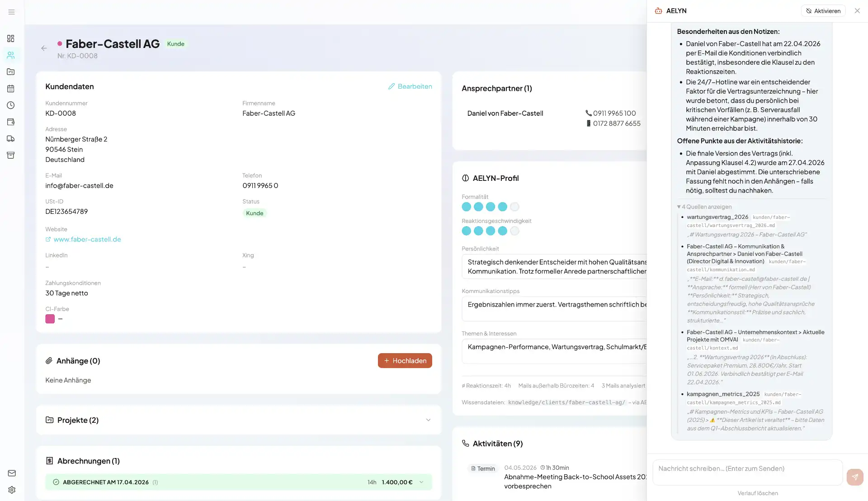The image size is (868, 501).
Task: Click the Aktivieren button in AELYN panel
Action: [823, 11]
